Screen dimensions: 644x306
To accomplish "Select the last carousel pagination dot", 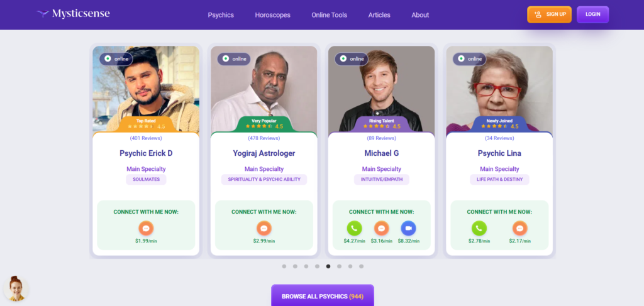I will tap(362, 266).
